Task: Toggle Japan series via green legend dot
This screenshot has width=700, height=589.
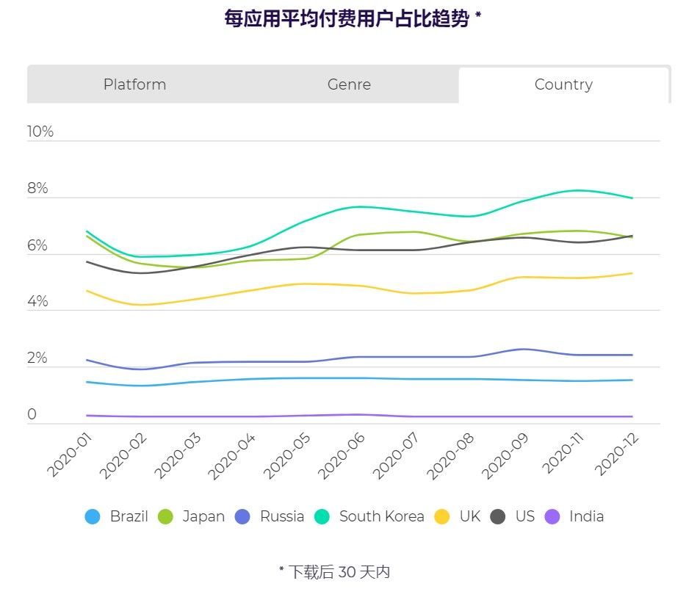Action: tap(165, 517)
